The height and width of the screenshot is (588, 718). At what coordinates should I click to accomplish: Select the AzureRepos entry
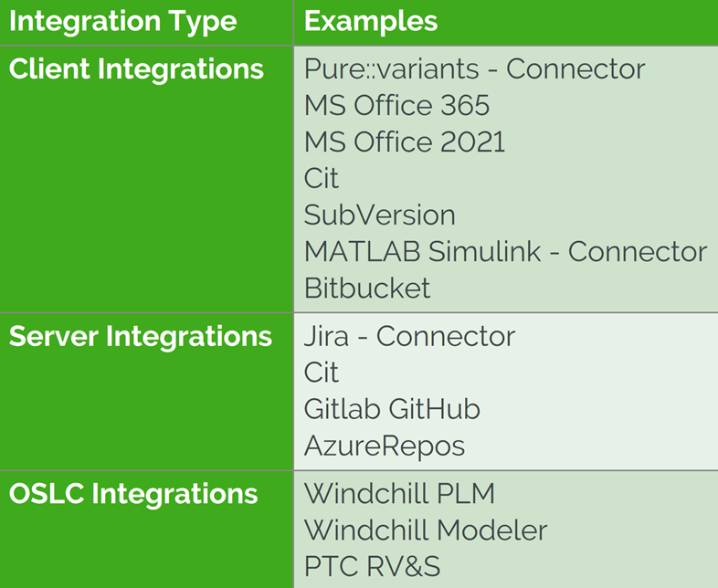tap(384, 446)
